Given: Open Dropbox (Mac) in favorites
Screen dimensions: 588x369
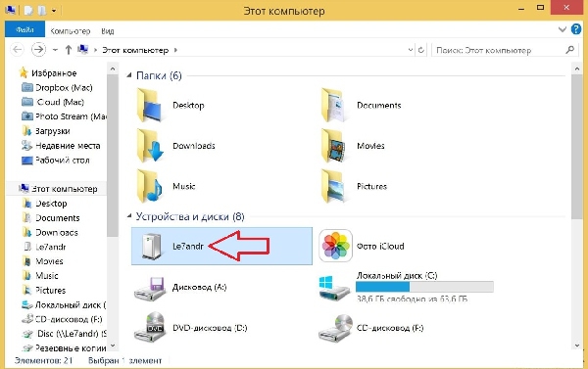Looking at the screenshot, I should pyautogui.click(x=57, y=88).
